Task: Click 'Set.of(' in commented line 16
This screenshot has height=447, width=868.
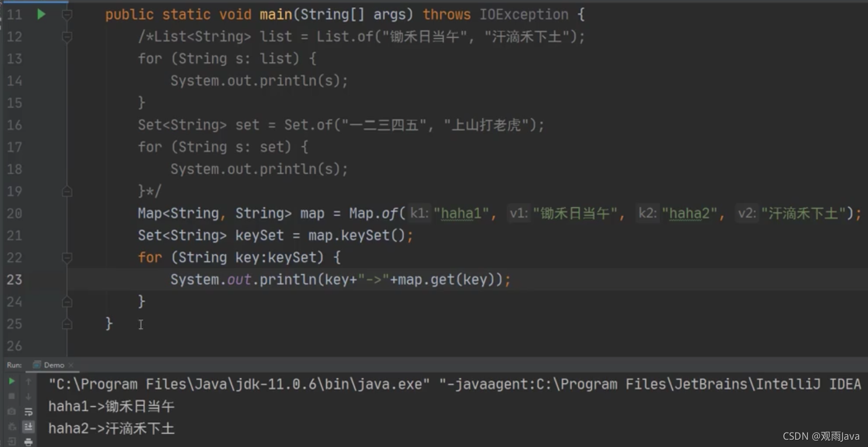Action: tap(312, 125)
